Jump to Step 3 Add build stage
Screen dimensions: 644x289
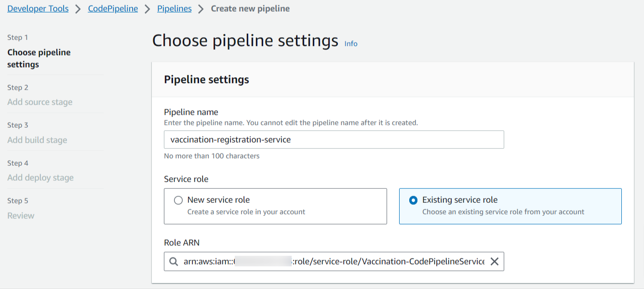(37, 140)
